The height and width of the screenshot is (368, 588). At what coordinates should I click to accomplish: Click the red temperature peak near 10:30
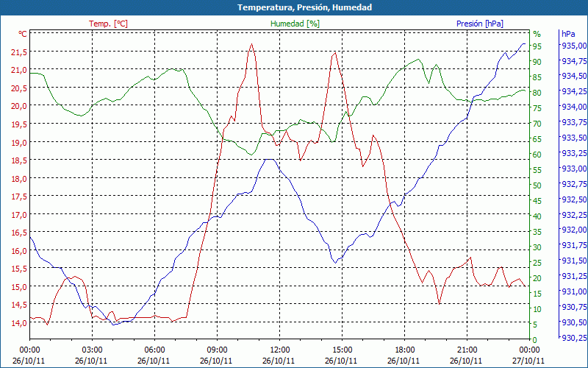(251, 44)
